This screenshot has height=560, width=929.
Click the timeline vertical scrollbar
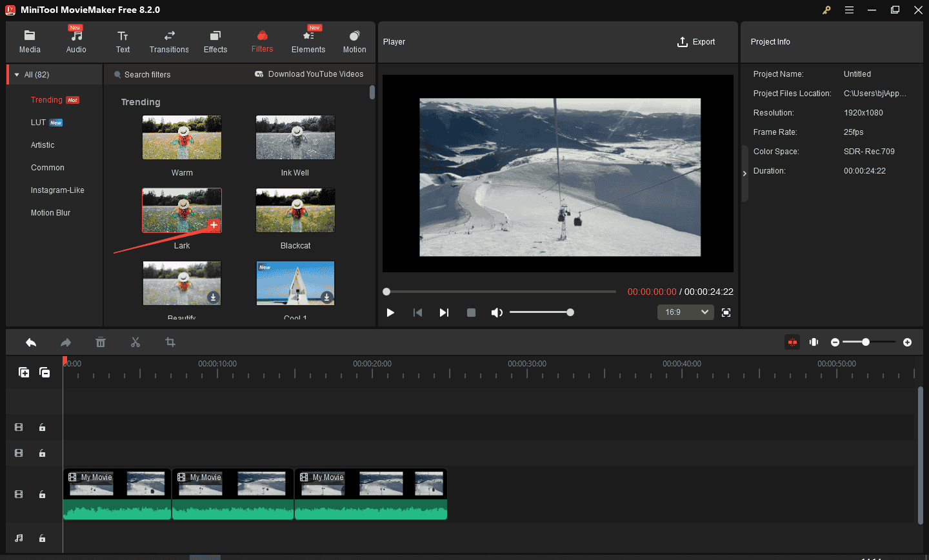click(x=920, y=455)
